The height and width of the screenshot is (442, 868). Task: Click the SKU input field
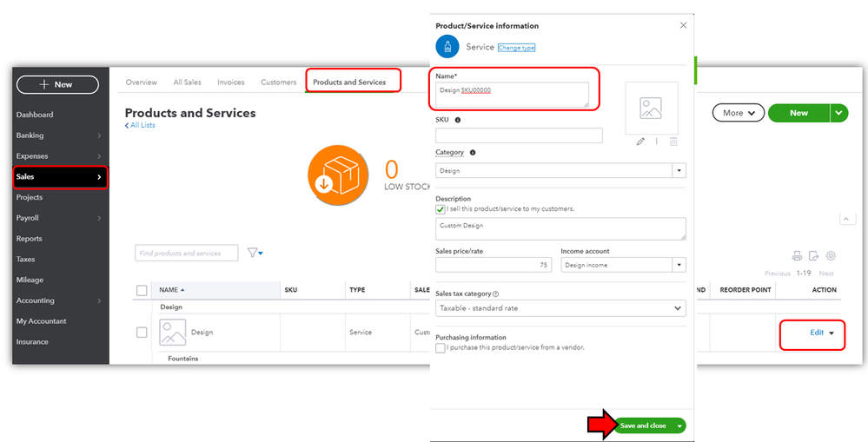point(520,135)
